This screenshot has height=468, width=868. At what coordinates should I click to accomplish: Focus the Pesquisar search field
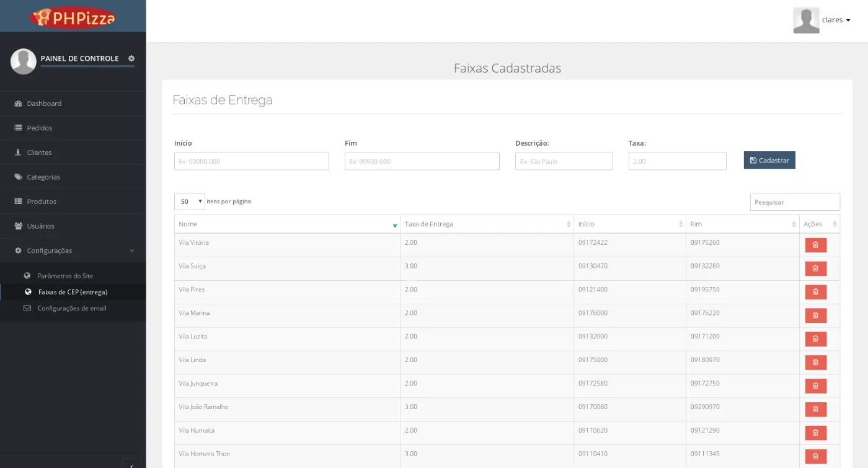[795, 202]
